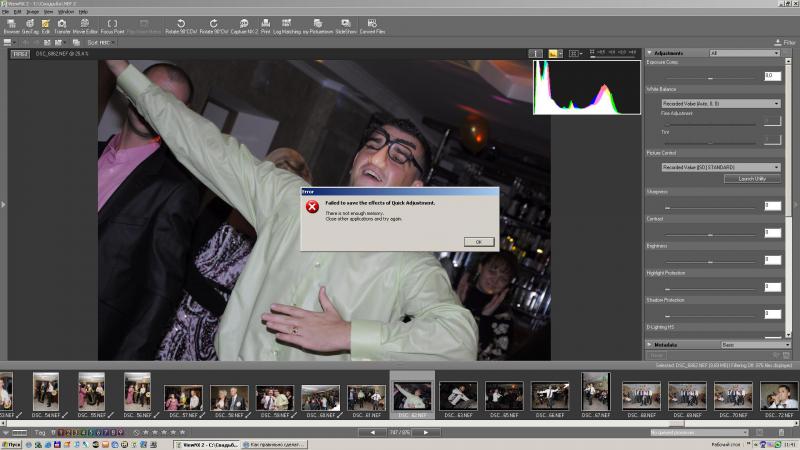Image resolution: width=800 pixels, height=450 pixels.
Task: Click the Edit toolbar icon
Action: pos(45,27)
